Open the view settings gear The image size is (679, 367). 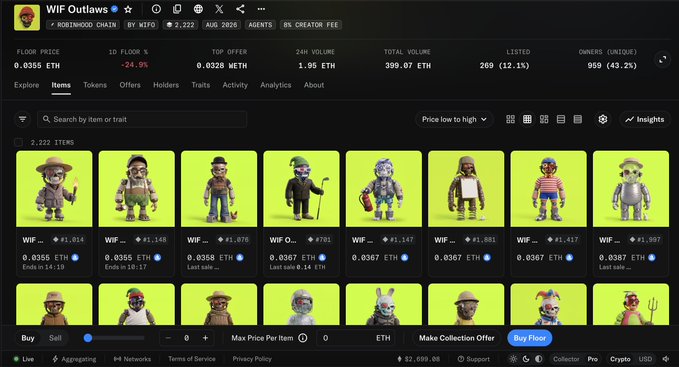(603, 119)
